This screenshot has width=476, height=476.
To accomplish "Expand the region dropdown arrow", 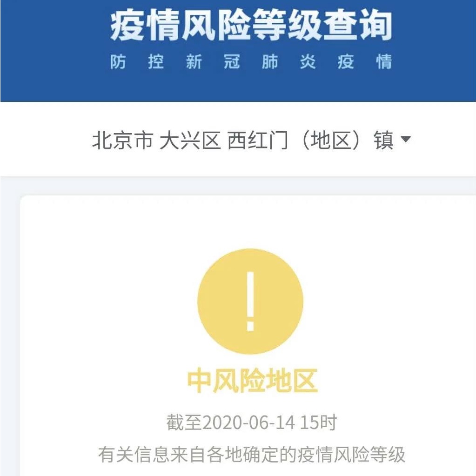I will click(406, 139).
